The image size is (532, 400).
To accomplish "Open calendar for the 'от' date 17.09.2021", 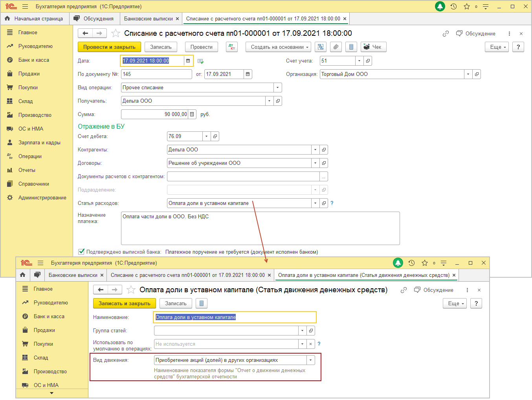I will (248, 74).
